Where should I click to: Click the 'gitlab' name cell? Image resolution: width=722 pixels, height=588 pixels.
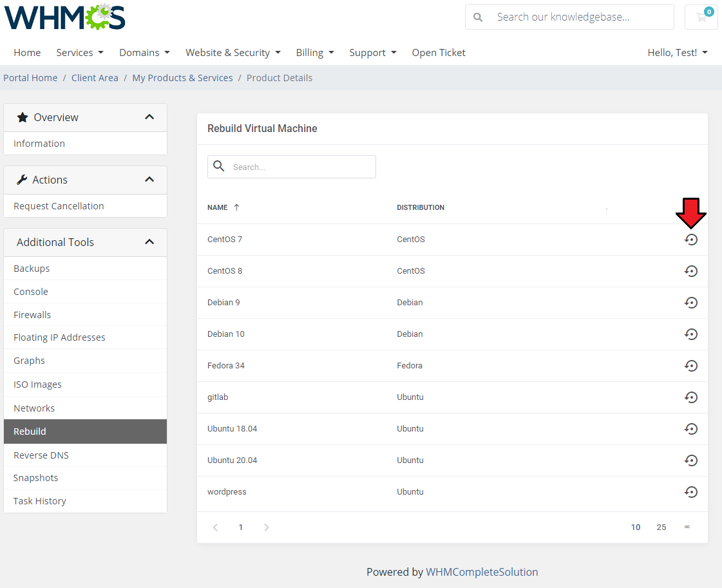[x=217, y=397]
